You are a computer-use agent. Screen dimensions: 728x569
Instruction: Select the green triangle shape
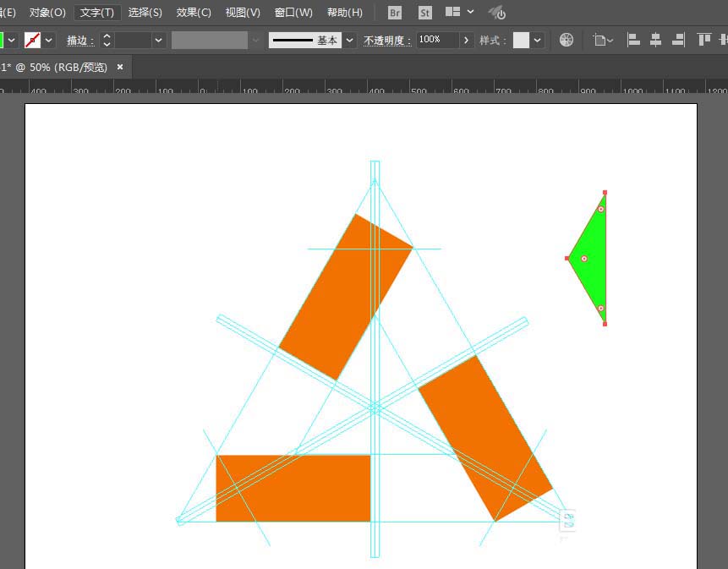tap(594, 260)
